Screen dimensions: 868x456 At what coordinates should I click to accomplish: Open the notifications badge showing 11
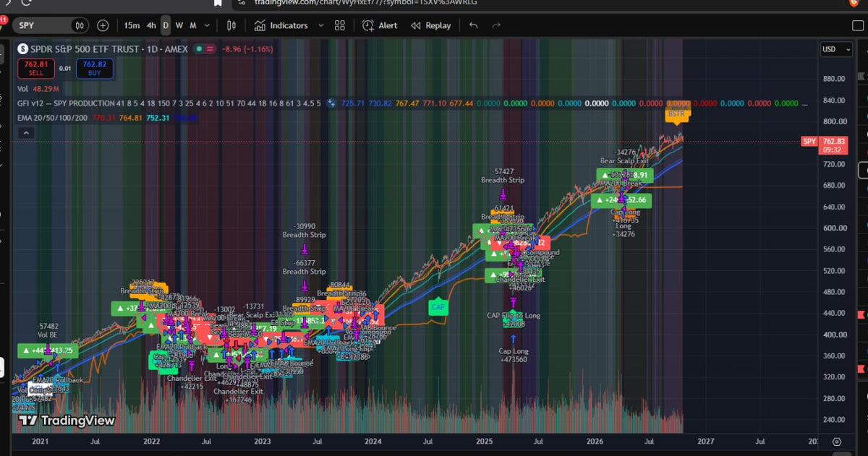[x=4, y=20]
